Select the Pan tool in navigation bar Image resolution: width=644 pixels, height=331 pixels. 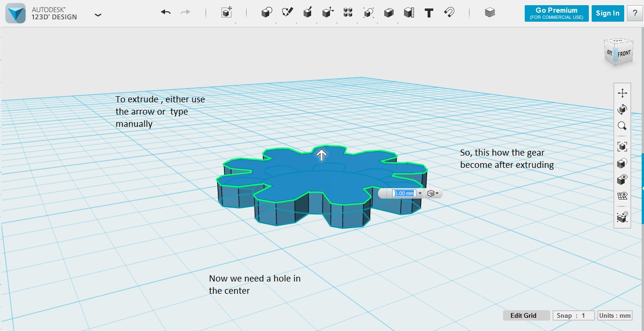pos(622,93)
